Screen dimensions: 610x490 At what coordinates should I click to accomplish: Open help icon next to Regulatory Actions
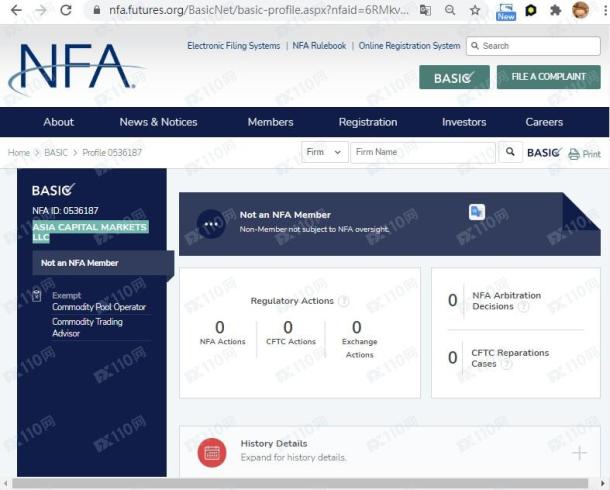(343, 301)
